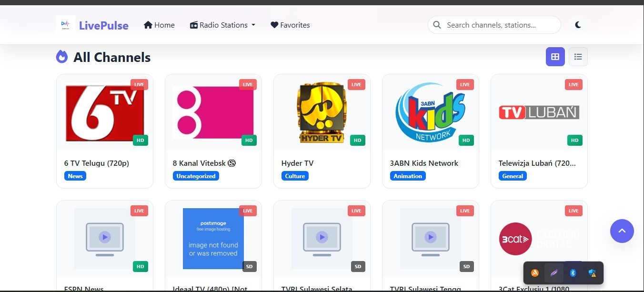644x292 pixels.
Task: Open the 8 Kanal Vitebsk pink logo thumbnail
Action: click(213, 112)
